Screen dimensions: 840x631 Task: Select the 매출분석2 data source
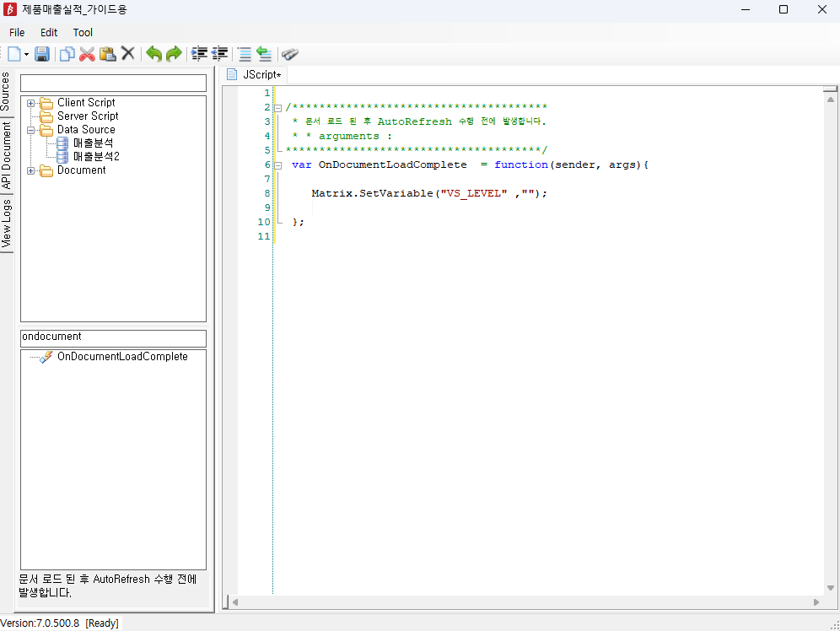pos(96,156)
